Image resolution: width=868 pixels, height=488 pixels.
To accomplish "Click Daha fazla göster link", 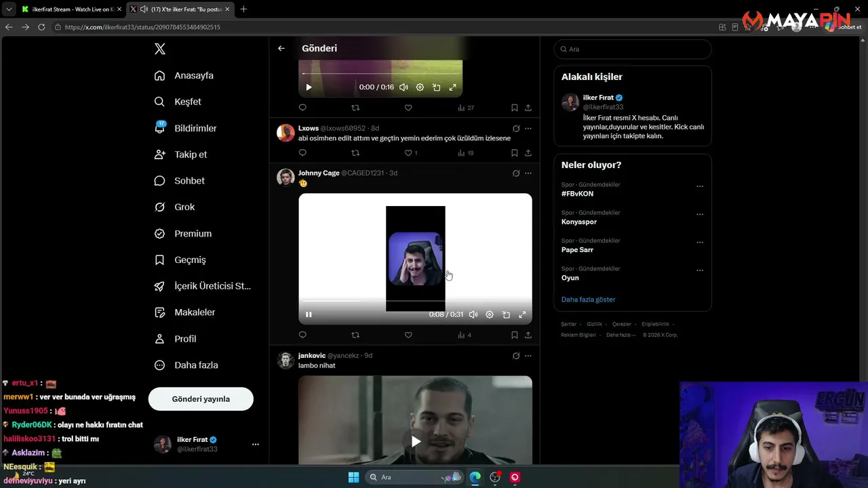I will point(589,300).
